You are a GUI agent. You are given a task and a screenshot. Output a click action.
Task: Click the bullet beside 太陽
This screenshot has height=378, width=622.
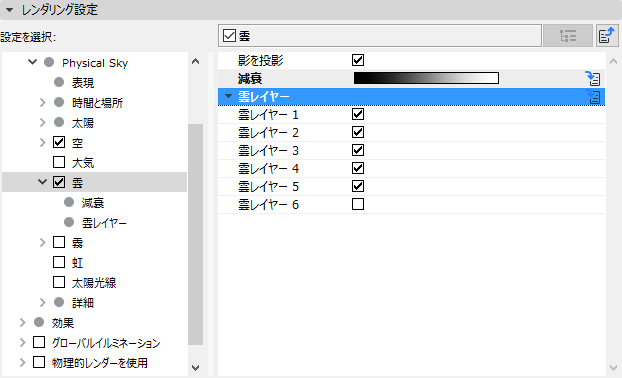coord(59,122)
